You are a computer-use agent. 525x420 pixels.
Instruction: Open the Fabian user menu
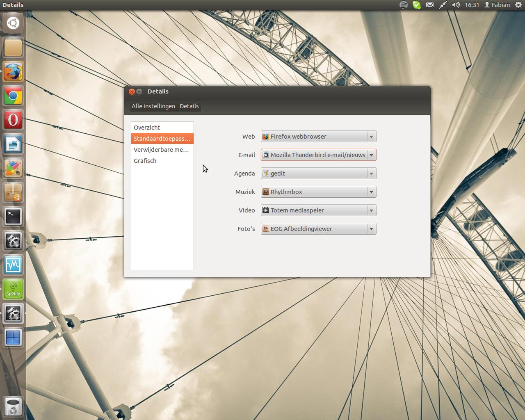(x=497, y=5)
